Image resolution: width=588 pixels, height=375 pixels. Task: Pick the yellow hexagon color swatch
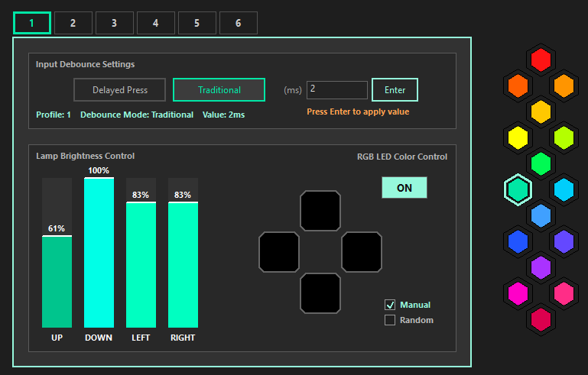pos(518,137)
